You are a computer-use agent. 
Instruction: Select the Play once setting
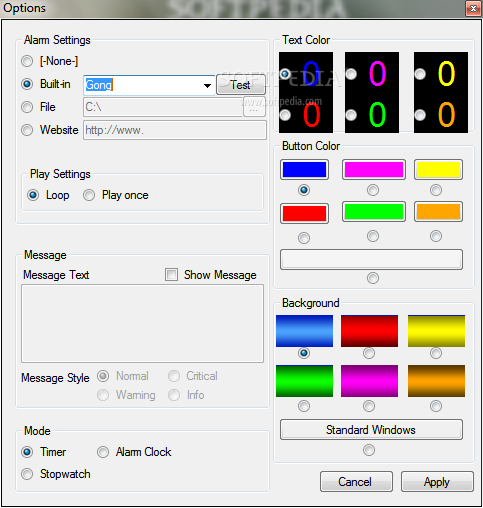(x=89, y=195)
